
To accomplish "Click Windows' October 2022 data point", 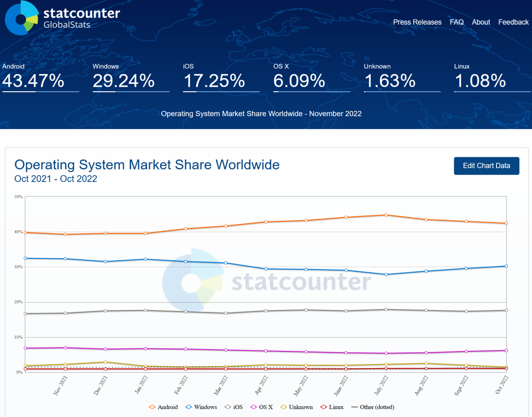I will [x=506, y=266].
